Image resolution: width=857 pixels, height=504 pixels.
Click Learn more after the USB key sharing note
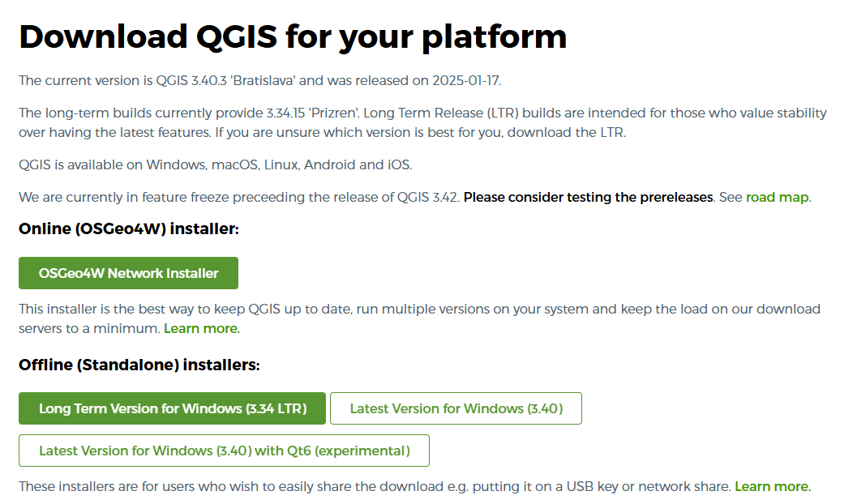pyautogui.click(x=772, y=486)
